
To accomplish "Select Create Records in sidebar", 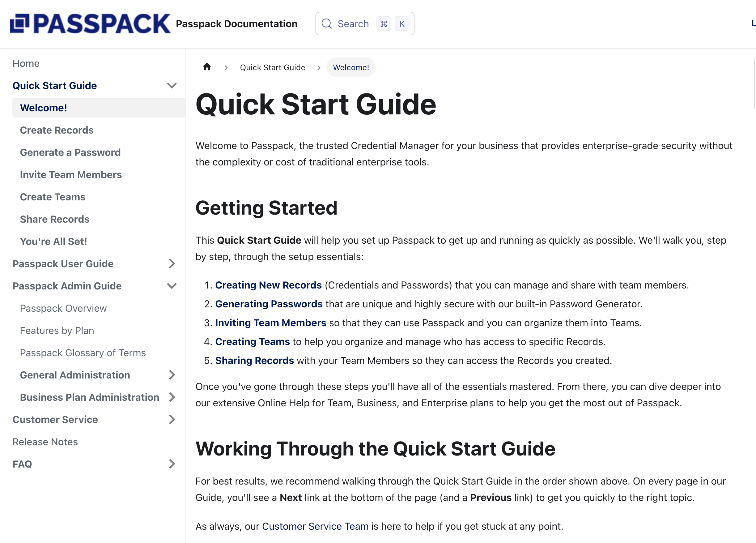I will click(x=57, y=130).
